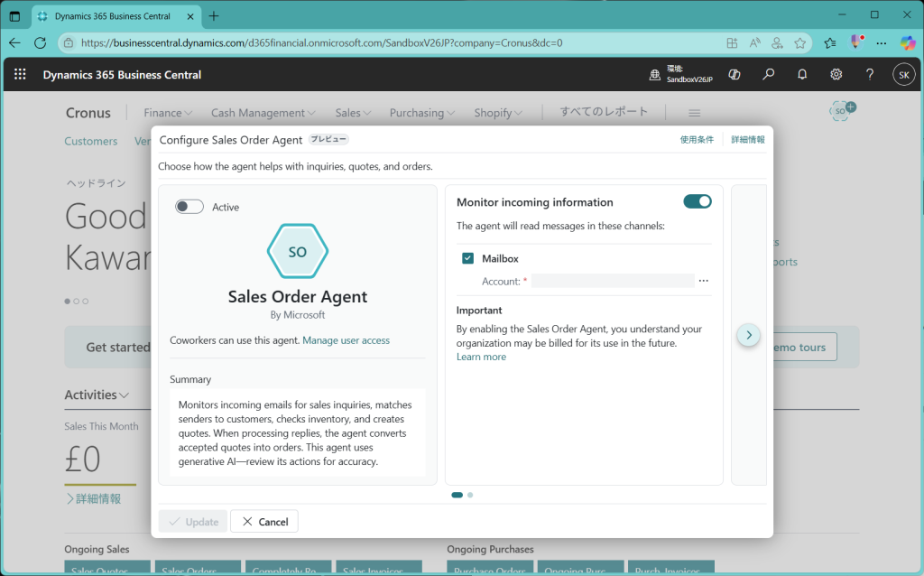Viewport: 924px width, 576px height.
Task: Open the navigation overflow hamburger menu
Action: point(695,113)
